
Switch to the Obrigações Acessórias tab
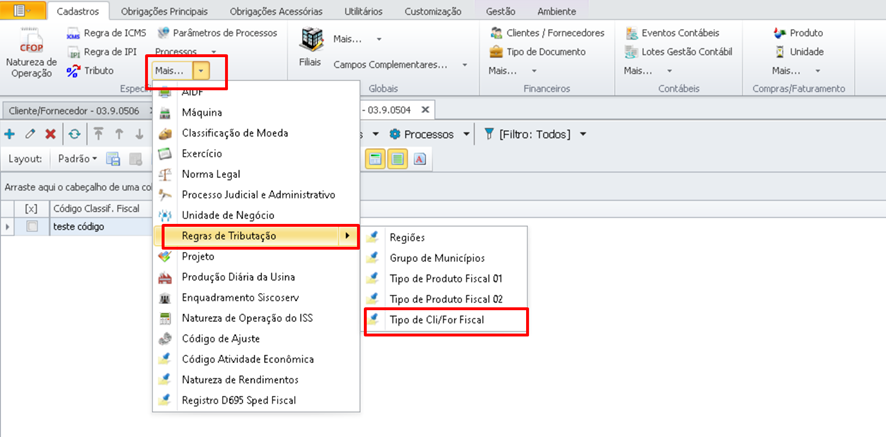click(276, 11)
